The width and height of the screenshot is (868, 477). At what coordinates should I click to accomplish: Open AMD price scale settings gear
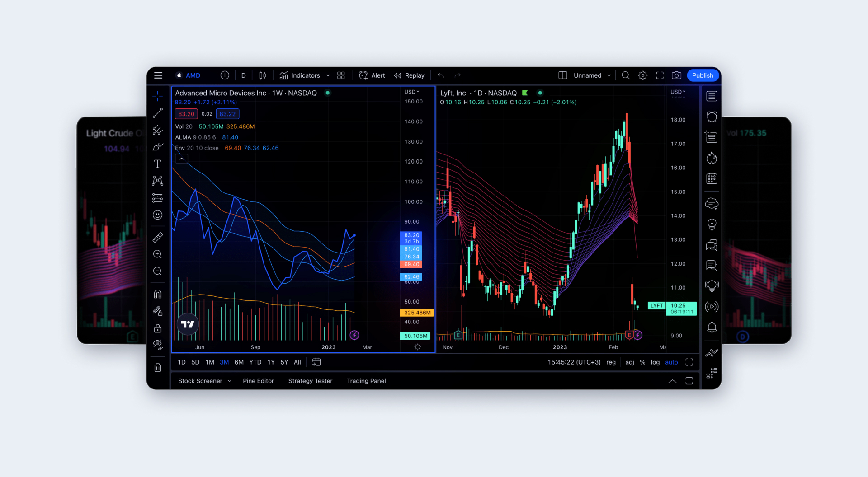[418, 347]
